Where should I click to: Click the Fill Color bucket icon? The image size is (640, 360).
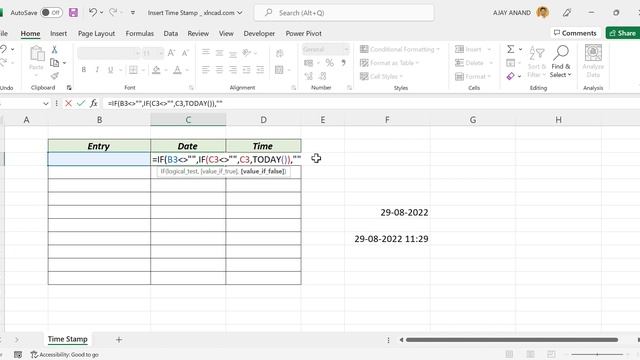pos(156,70)
